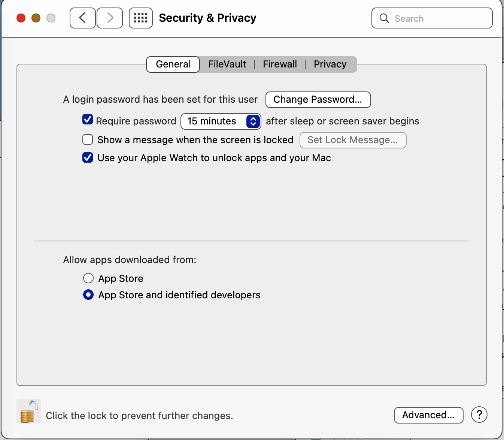504x440 pixels.
Task: Go forward with the right chevron
Action: tap(110, 18)
